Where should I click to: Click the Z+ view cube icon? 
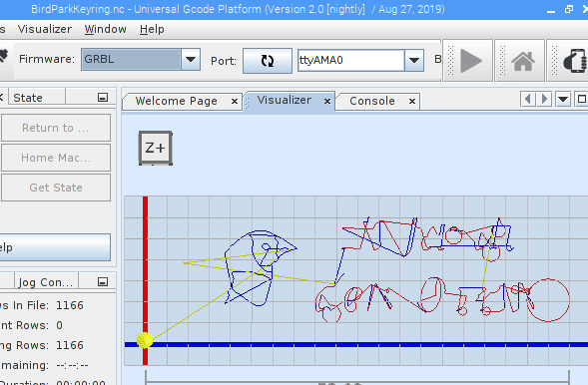coord(156,148)
